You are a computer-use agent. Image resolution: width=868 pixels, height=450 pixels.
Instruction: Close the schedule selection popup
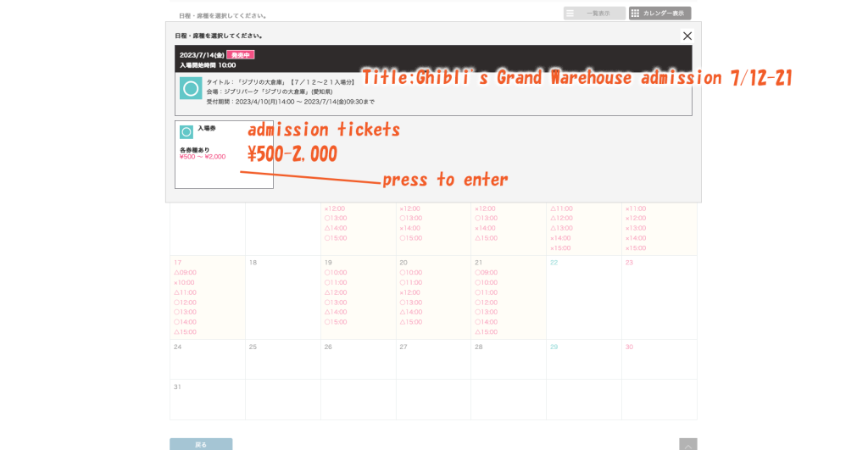click(687, 36)
